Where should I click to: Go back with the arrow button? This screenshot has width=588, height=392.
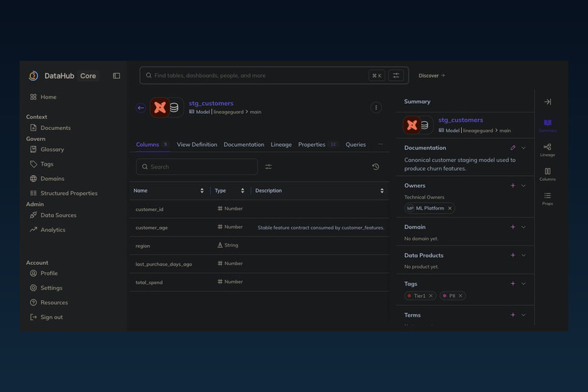[x=141, y=108]
